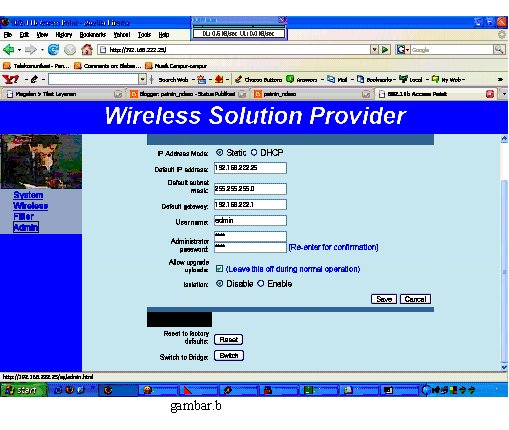The height and width of the screenshot is (430, 509).
Task: Reload the page using the blue refresh icon
Action: [x=53, y=50]
